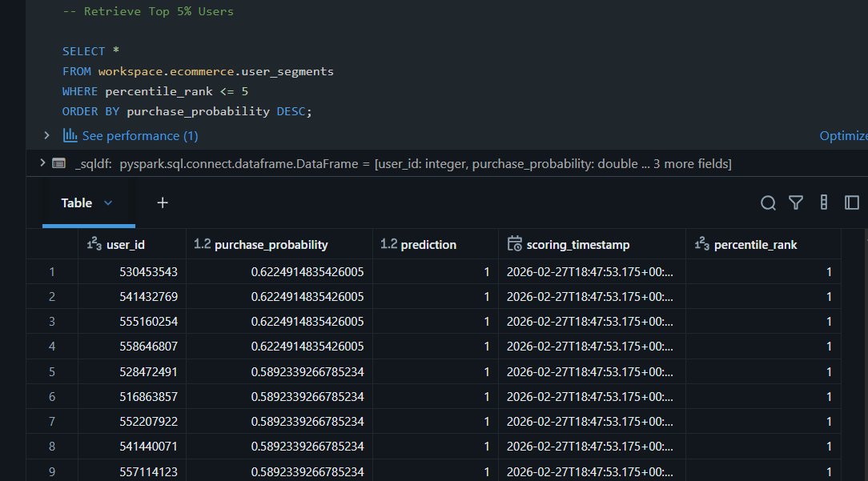Sort by the scoring_timestamp column header
Image resolution: width=868 pixels, height=481 pixels.
[x=578, y=245]
